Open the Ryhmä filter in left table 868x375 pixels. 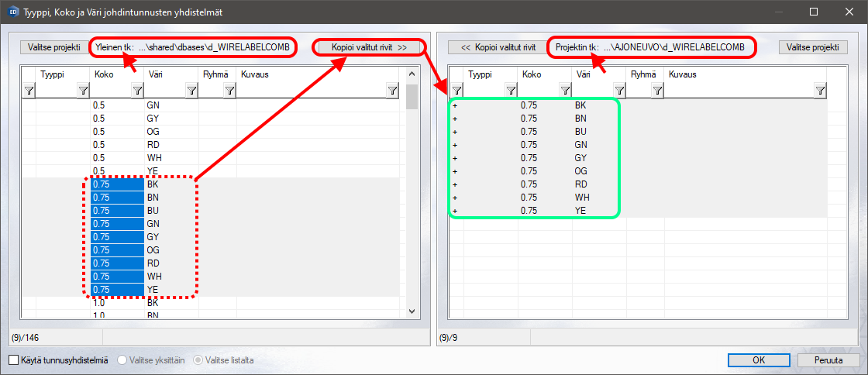[x=229, y=91]
